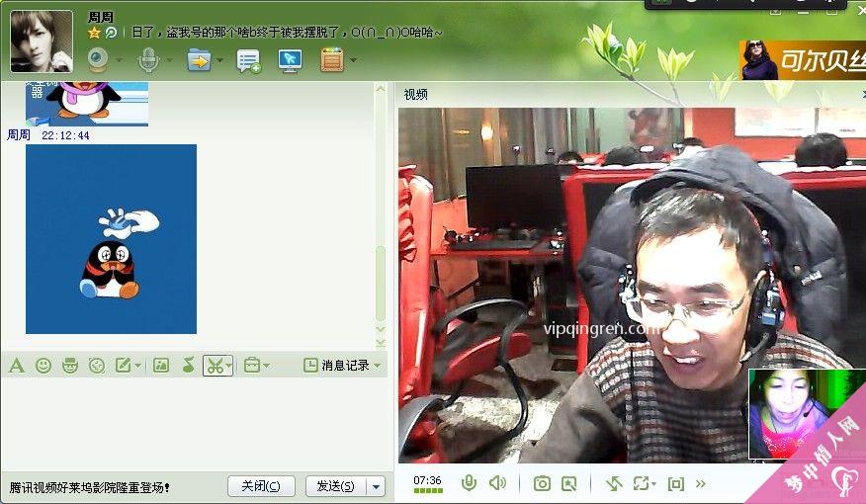866x504 pixels.
Task: Click the call timer 07:36
Action: click(427, 480)
